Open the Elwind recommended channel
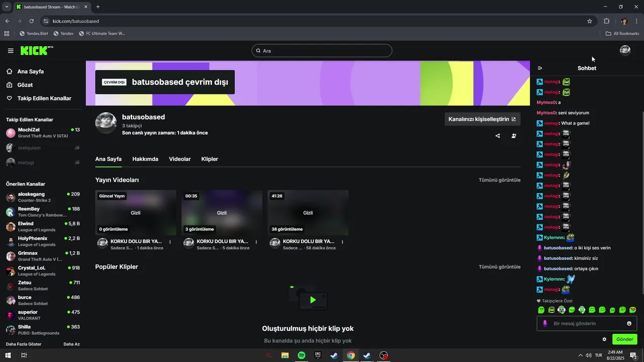The height and width of the screenshot is (362, 644). pyautogui.click(x=43, y=226)
